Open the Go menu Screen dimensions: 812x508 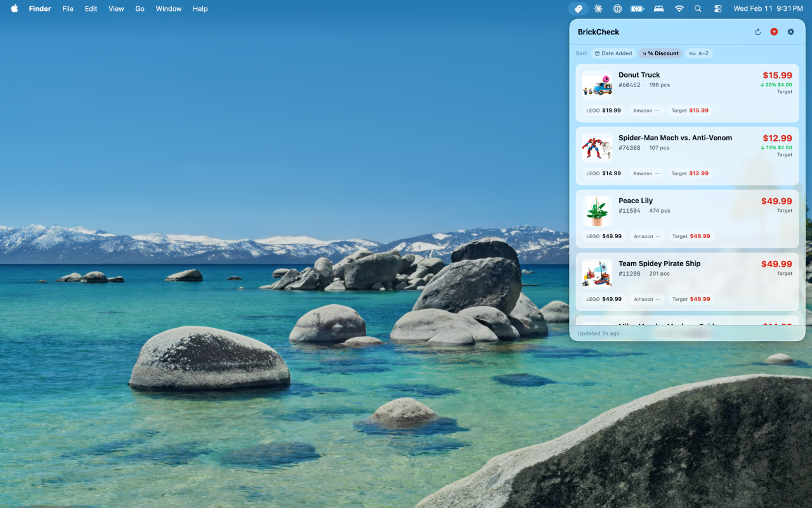pos(140,9)
